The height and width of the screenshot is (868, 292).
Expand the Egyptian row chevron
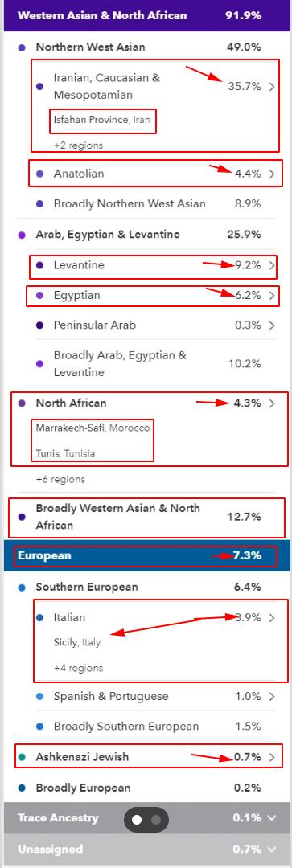click(272, 296)
